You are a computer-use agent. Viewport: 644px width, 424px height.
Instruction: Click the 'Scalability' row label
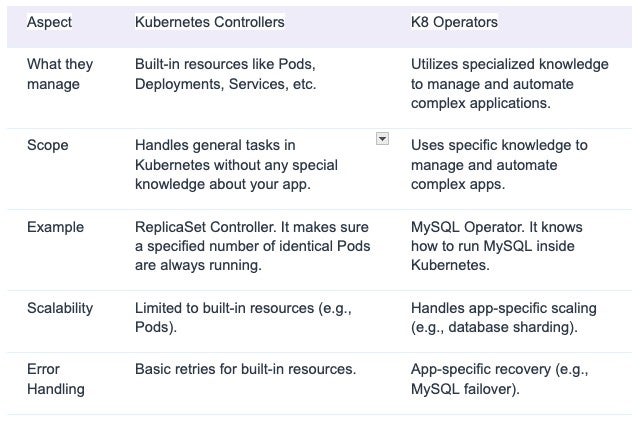coord(60,308)
